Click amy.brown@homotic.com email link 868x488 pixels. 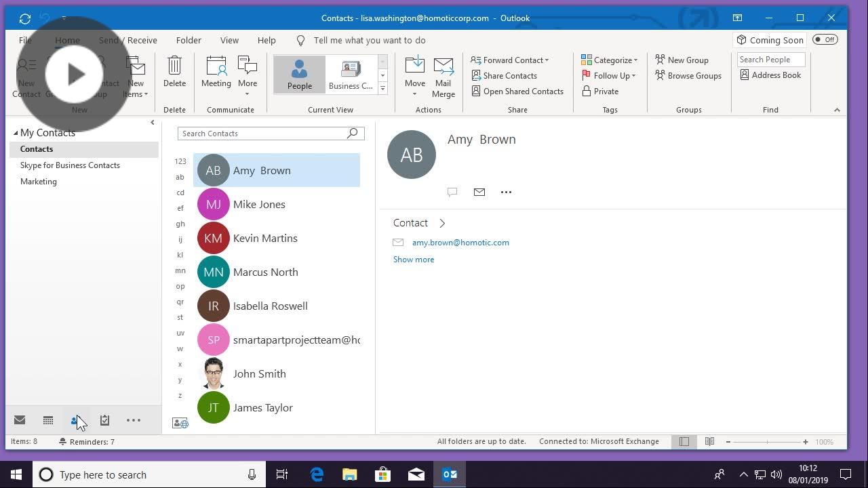click(460, 243)
